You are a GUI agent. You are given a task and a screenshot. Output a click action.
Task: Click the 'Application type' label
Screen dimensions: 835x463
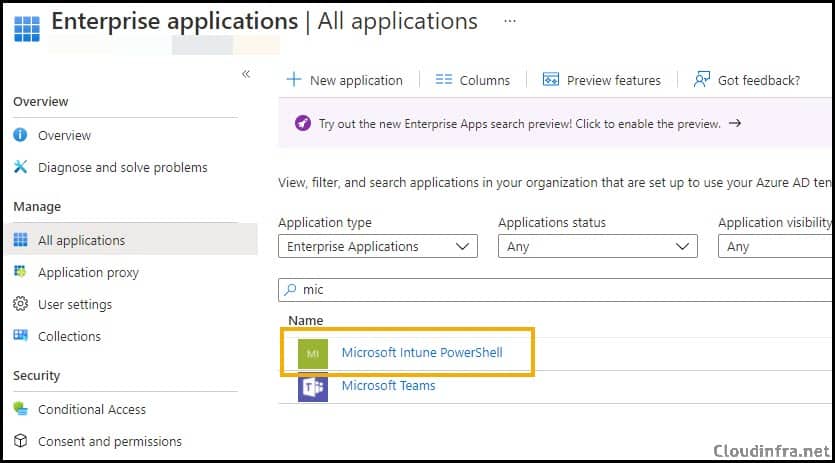tap(325, 222)
